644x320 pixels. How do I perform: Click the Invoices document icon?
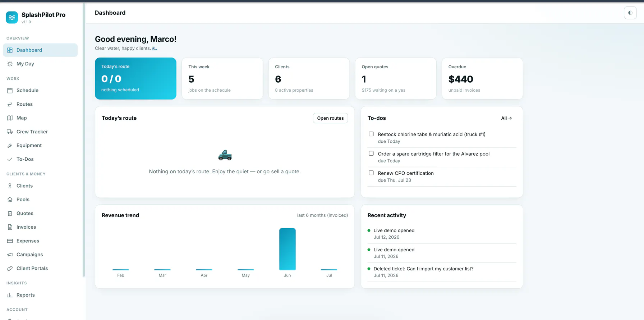pyautogui.click(x=10, y=227)
